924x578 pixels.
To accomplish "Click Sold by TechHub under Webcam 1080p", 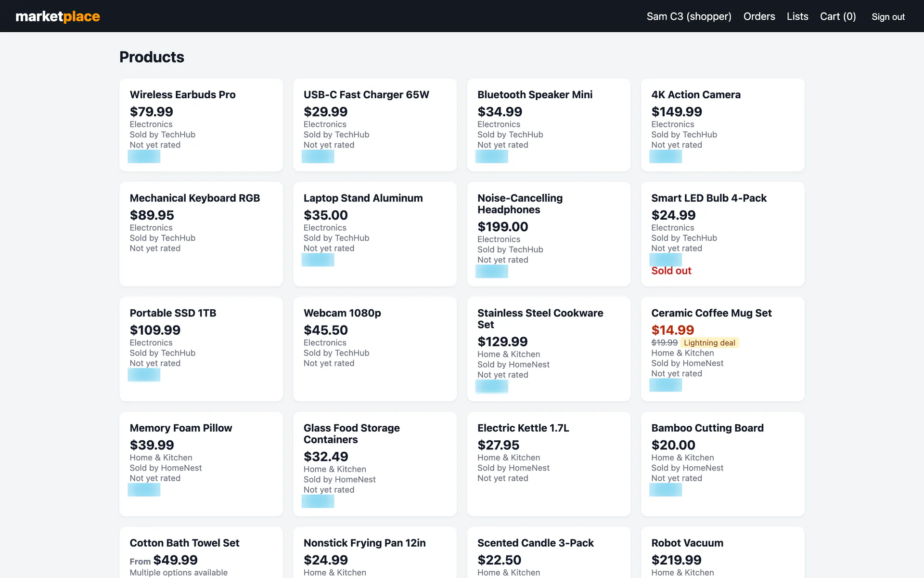I will pyautogui.click(x=336, y=353).
